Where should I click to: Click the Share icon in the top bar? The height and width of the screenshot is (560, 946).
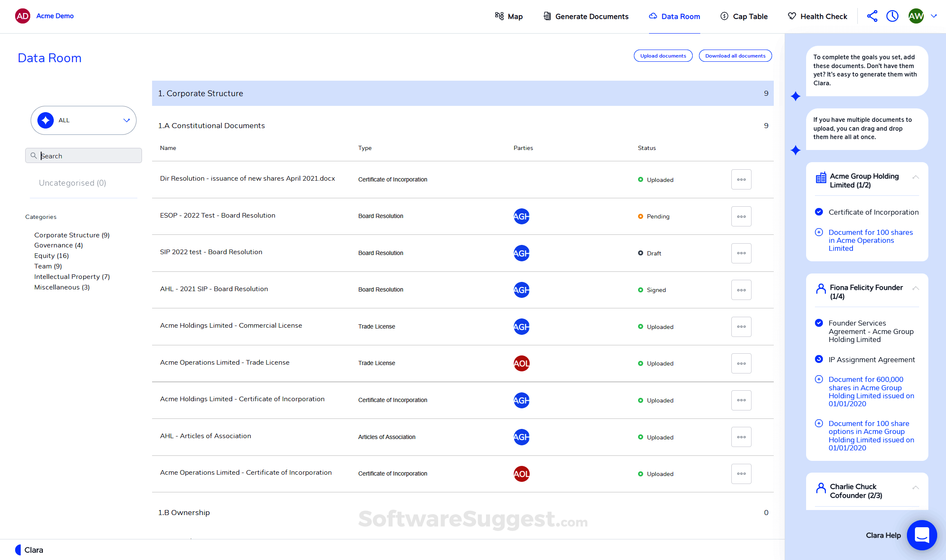(x=872, y=16)
